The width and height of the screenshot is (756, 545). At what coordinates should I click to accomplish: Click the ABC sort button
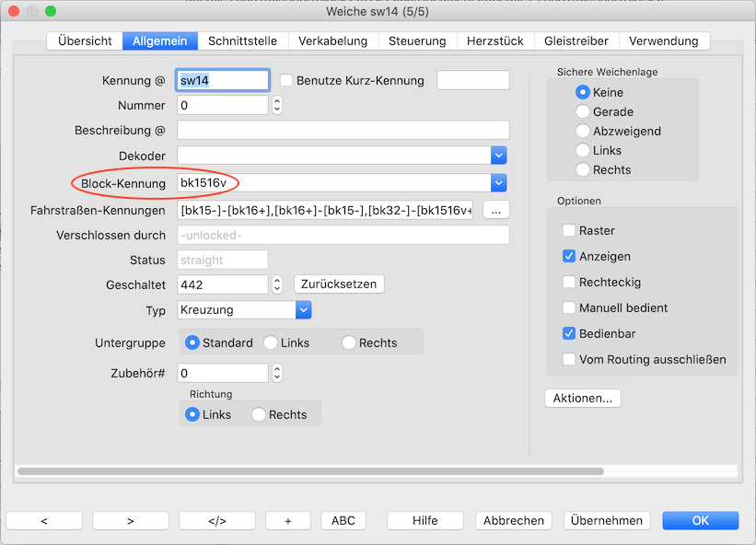(343, 520)
